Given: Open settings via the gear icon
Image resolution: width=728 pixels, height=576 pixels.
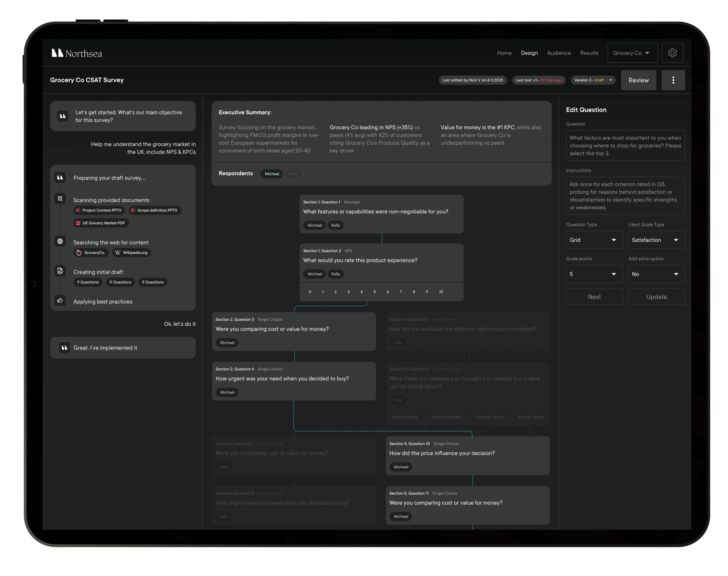Looking at the screenshot, I should point(672,53).
